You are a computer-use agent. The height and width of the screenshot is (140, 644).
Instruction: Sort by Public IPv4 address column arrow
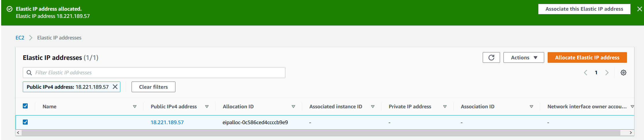(x=207, y=107)
